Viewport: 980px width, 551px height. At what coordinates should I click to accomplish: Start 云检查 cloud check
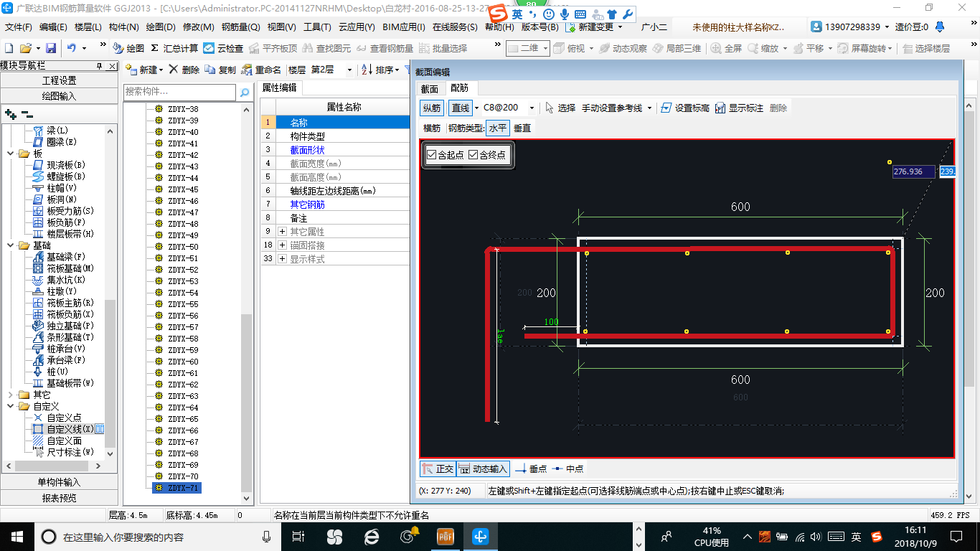click(223, 48)
